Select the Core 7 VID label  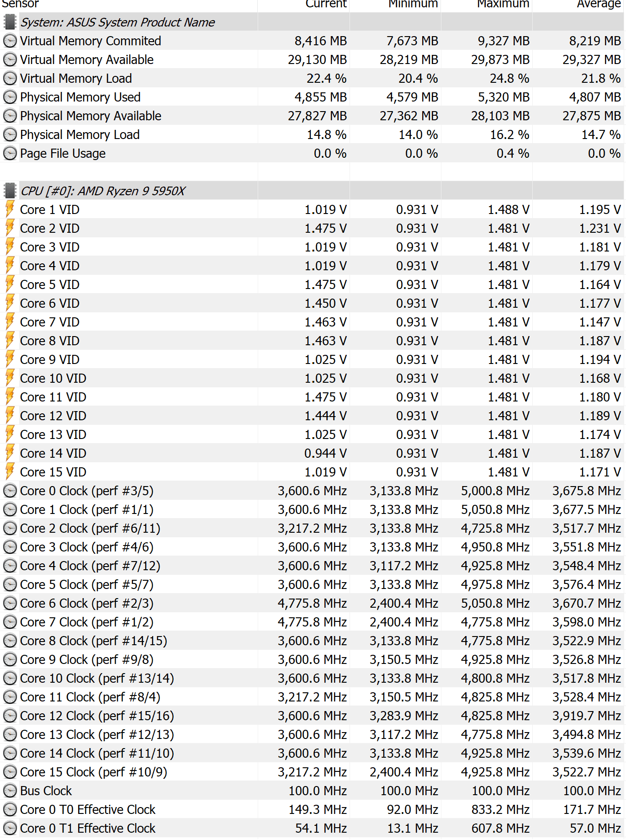coord(50,322)
